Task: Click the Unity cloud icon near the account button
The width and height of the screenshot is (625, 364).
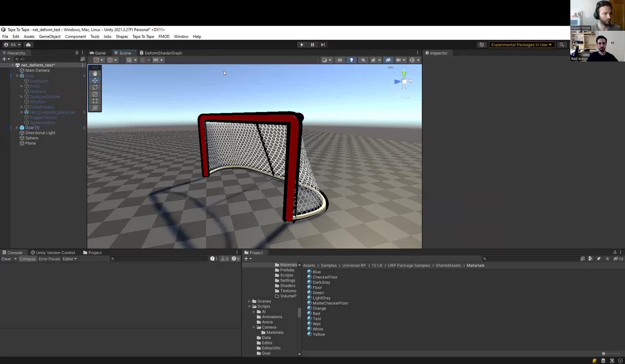Action: tap(28, 44)
